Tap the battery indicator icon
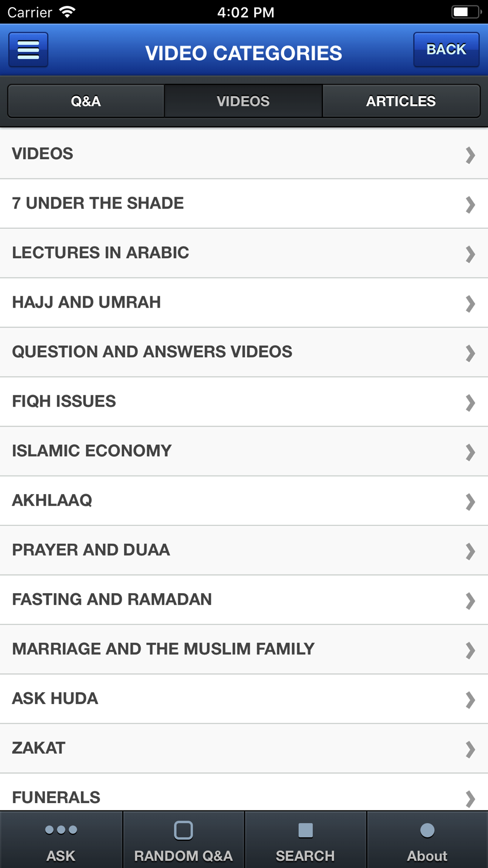This screenshot has width=488, height=868. point(466,12)
